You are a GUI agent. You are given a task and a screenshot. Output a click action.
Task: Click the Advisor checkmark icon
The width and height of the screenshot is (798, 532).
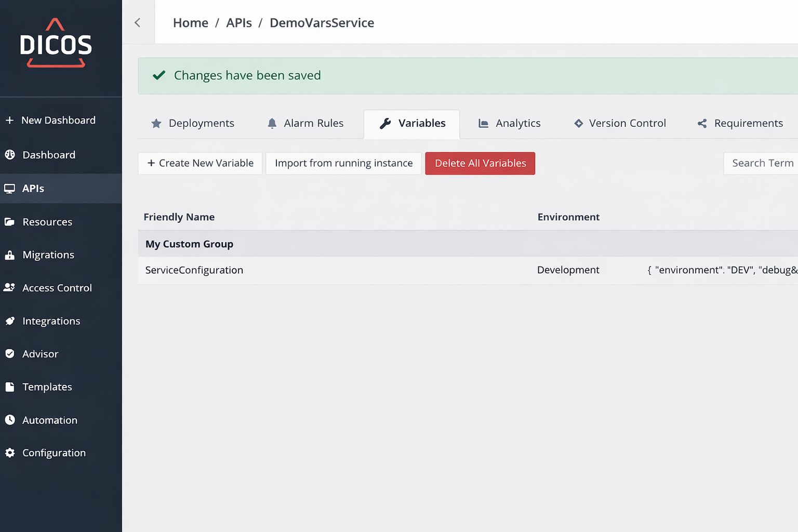[x=10, y=354]
